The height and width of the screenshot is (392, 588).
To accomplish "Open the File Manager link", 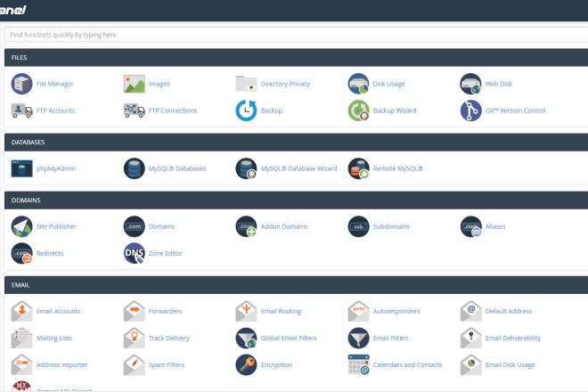I will pos(54,84).
